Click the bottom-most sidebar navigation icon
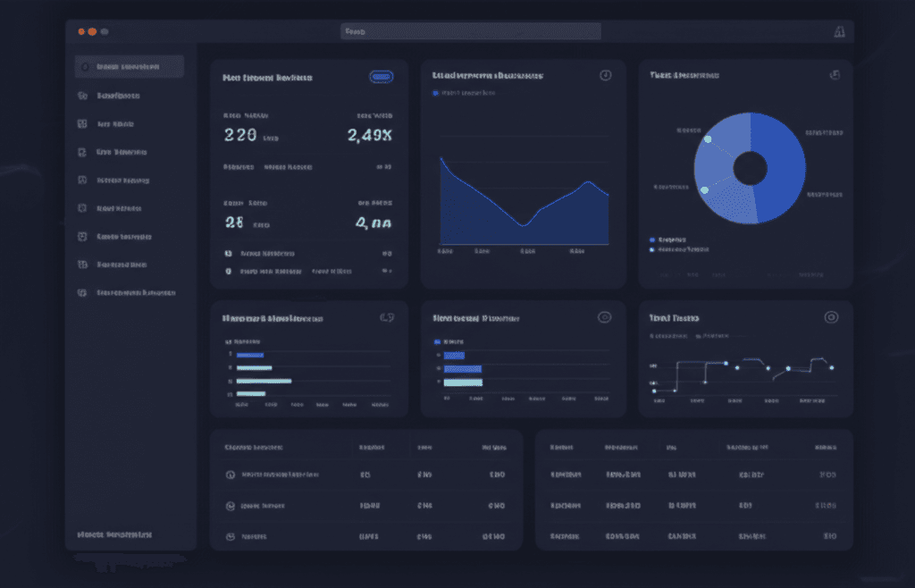The height and width of the screenshot is (588, 915). (130, 292)
